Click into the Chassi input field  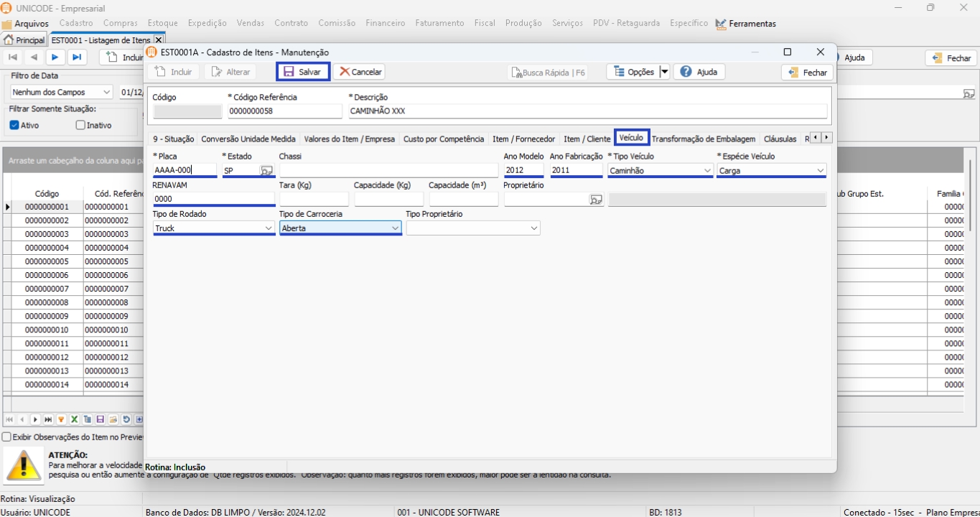[x=388, y=171]
